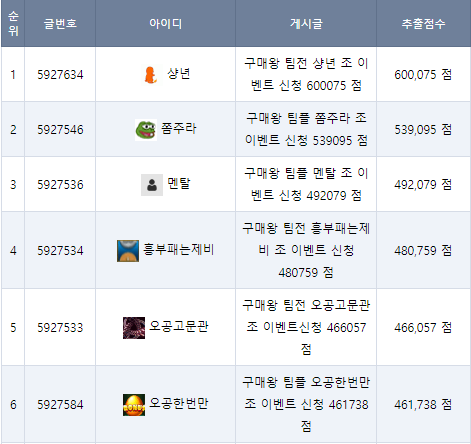This screenshot has height=444, width=471.
Task: Click rank 1 in the 샹년 row
Action: point(13,75)
